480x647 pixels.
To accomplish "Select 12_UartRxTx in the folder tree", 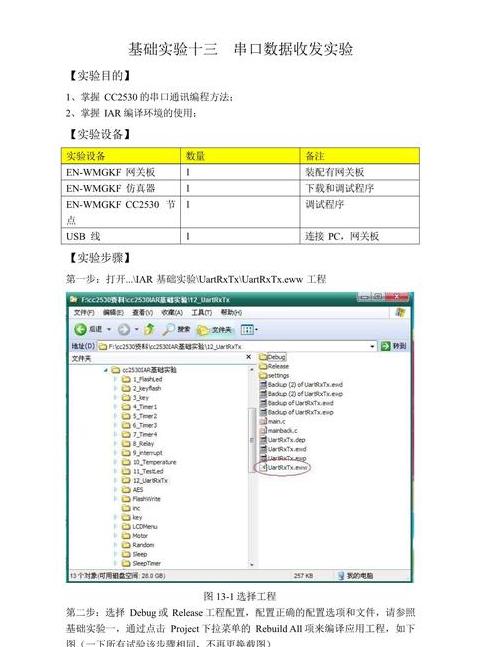I will click(x=145, y=480).
